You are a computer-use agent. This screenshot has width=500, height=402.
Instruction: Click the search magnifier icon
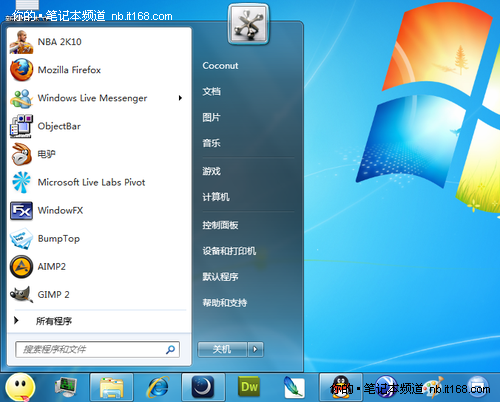[x=170, y=349]
